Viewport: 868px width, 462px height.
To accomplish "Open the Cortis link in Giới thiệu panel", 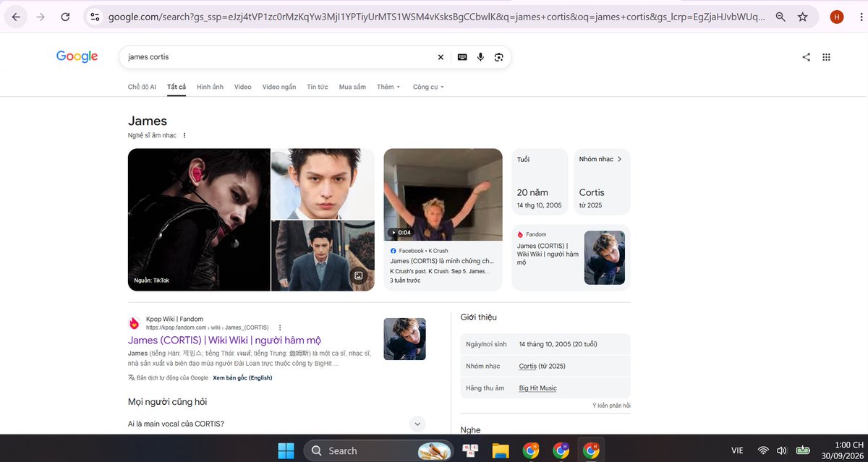I will (x=527, y=366).
